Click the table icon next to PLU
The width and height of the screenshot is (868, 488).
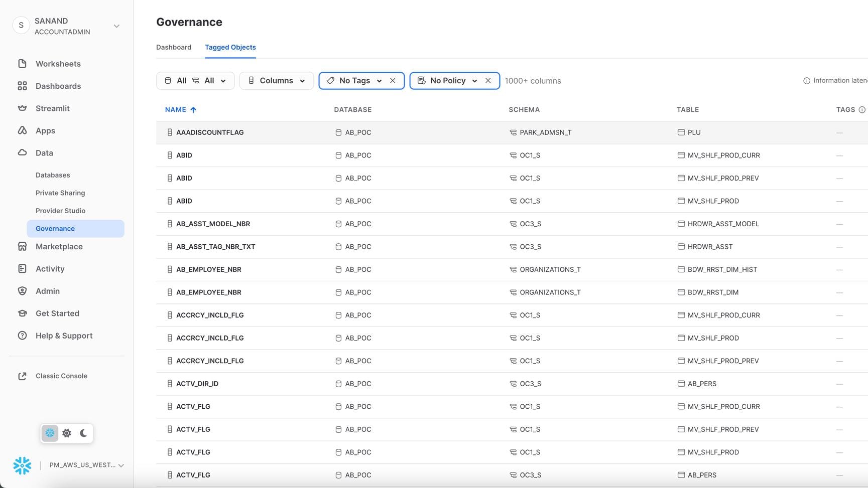(681, 132)
